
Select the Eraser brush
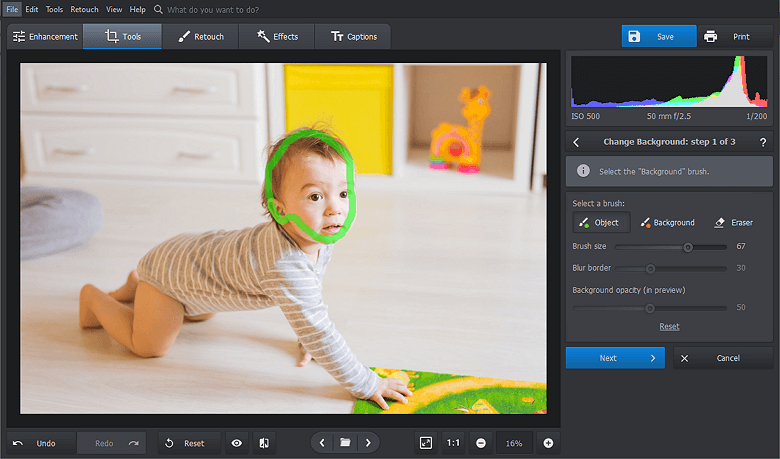(733, 222)
